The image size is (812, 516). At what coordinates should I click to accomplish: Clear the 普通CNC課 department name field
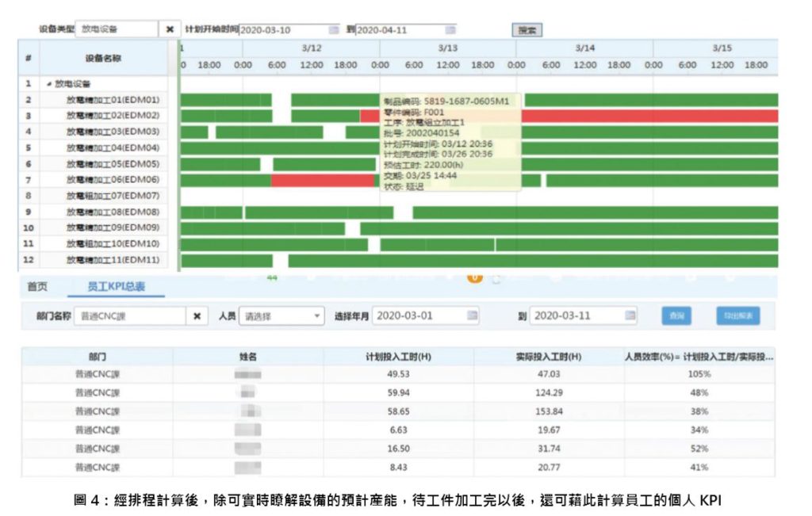click(x=197, y=315)
